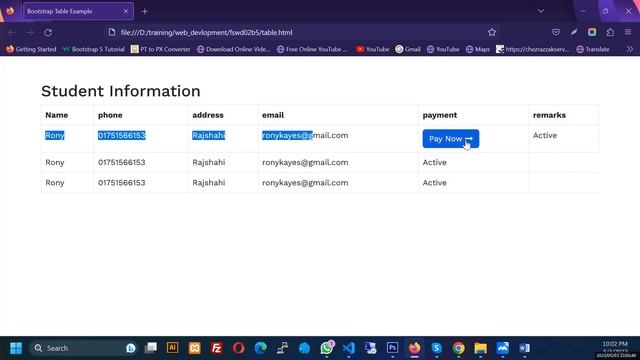Open File Explorer from the taskbar
Screen dimensions: 640x360
[480, 348]
